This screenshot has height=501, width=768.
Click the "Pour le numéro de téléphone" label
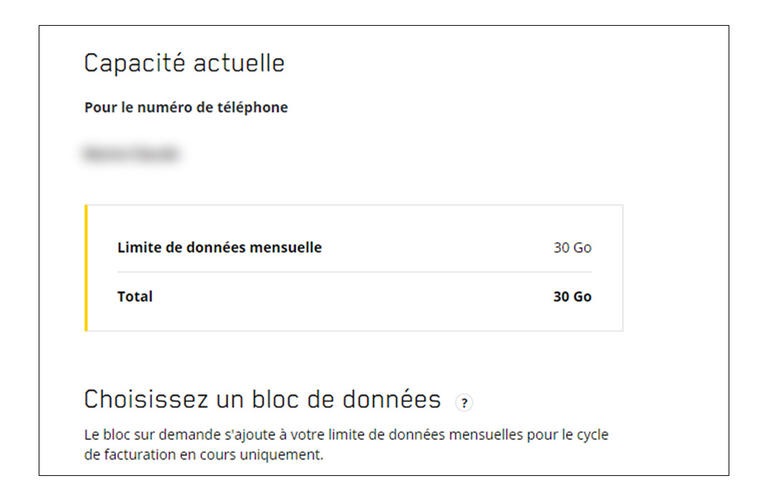[x=185, y=107]
